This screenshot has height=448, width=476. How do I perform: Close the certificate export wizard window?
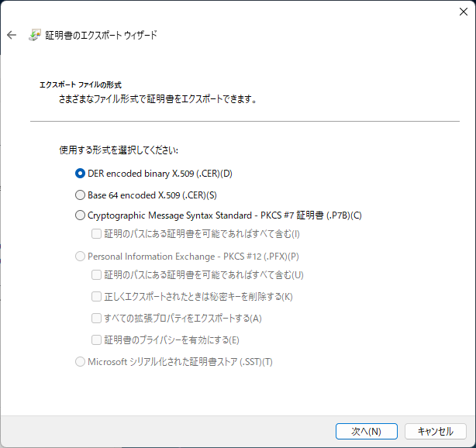point(464,12)
